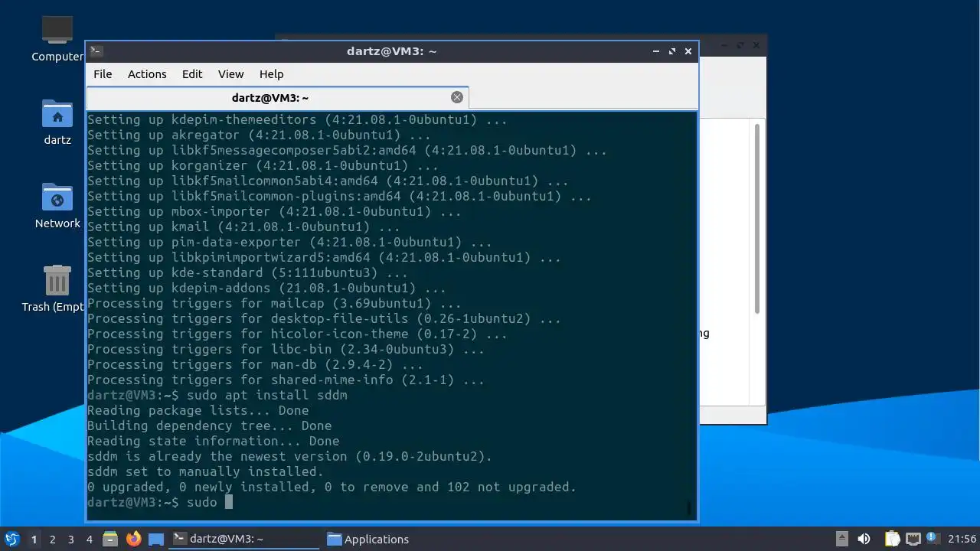Switch to workspace 4
The height and width of the screenshot is (551, 980).
click(x=89, y=539)
